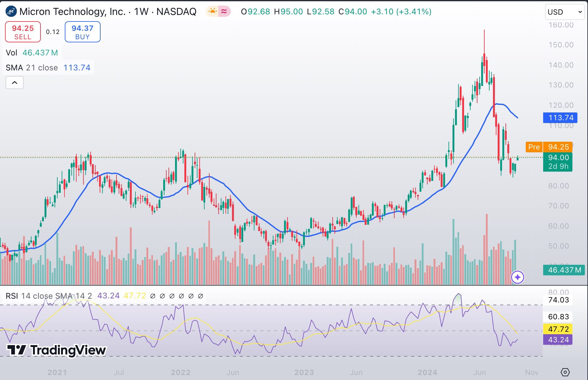
Task: Open chart settings via the hexagon gear icon
Action: click(x=565, y=372)
